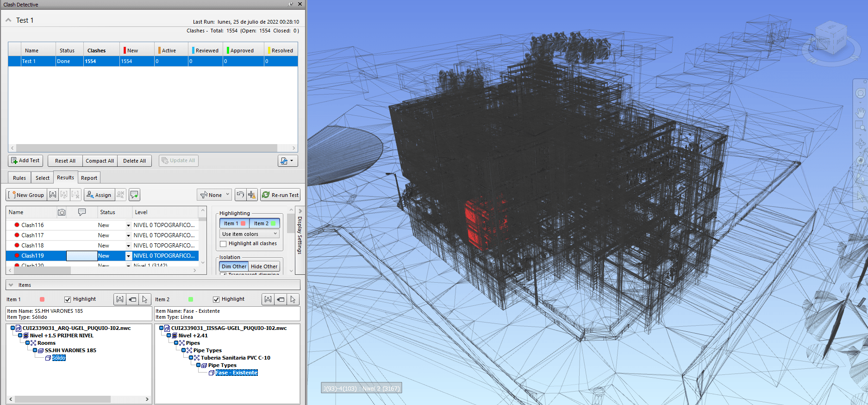
Task: Uncheck Highlight for Item 1
Action: click(x=68, y=299)
